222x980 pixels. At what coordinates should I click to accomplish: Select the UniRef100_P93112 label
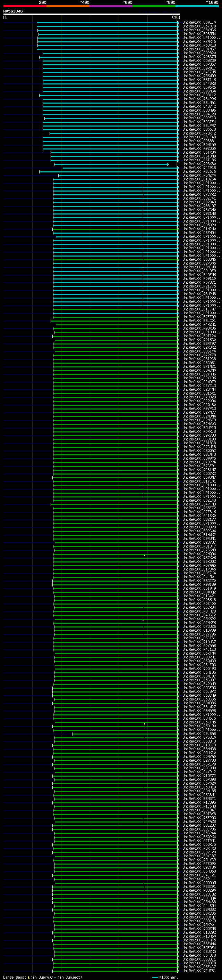(199, 95)
